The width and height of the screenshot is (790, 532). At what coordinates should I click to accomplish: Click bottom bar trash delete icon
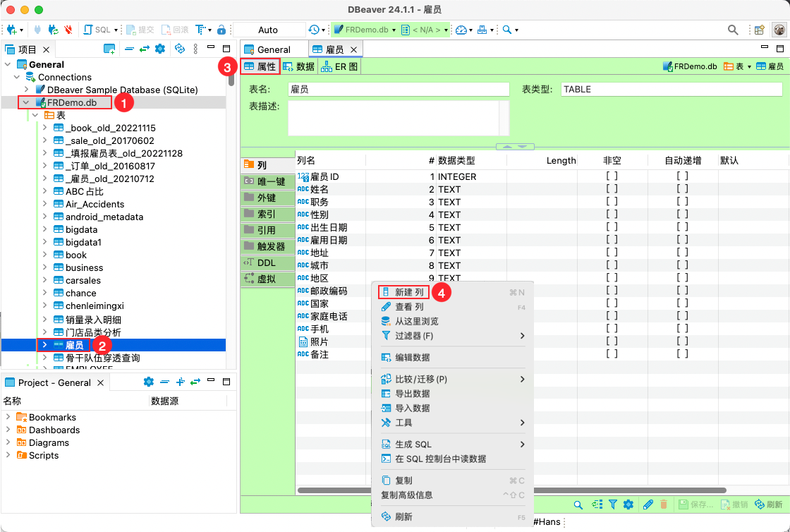point(664,504)
